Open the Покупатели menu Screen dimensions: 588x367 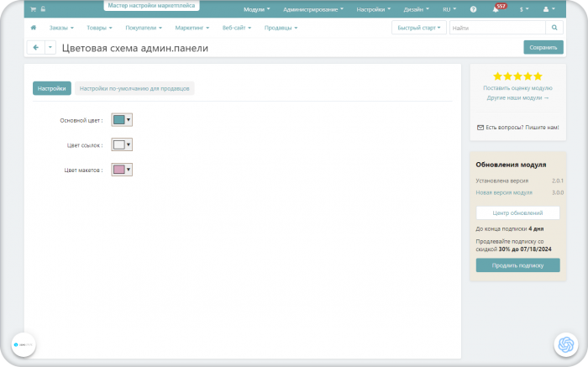144,28
